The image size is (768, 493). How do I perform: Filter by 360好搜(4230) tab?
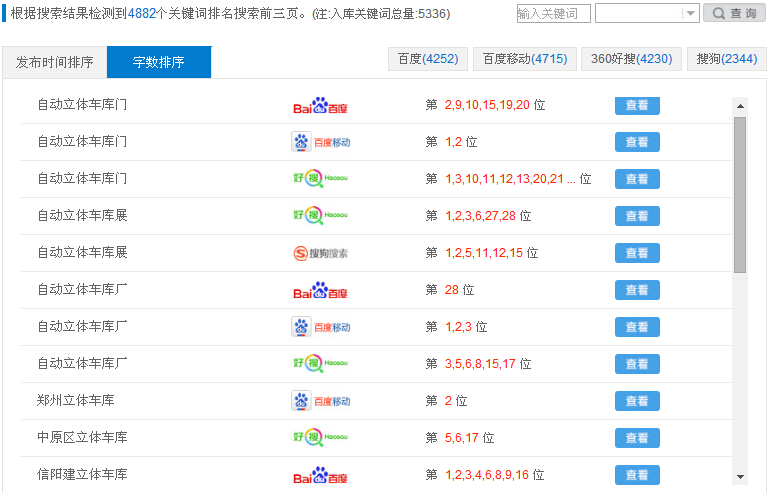pos(631,59)
